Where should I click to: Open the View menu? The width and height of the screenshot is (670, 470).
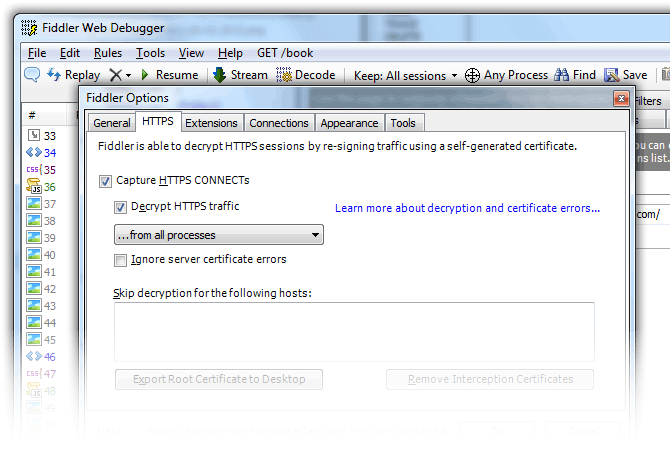point(191,53)
